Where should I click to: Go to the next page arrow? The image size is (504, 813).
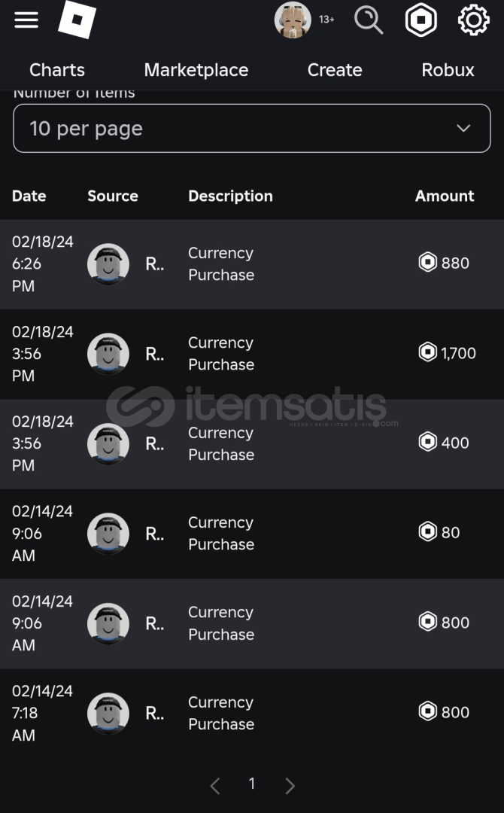click(x=290, y=786)
